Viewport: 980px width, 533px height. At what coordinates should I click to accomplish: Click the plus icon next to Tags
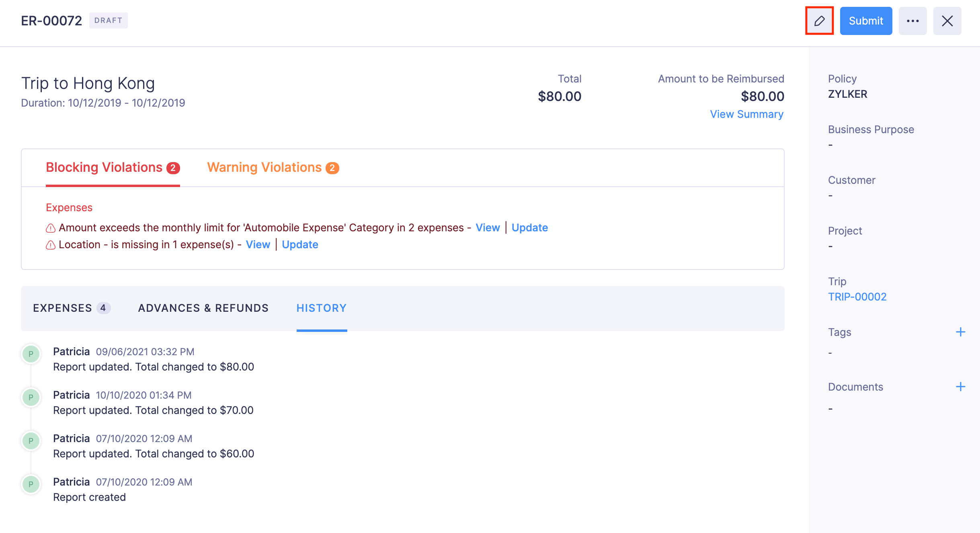[x=960, y=332]
